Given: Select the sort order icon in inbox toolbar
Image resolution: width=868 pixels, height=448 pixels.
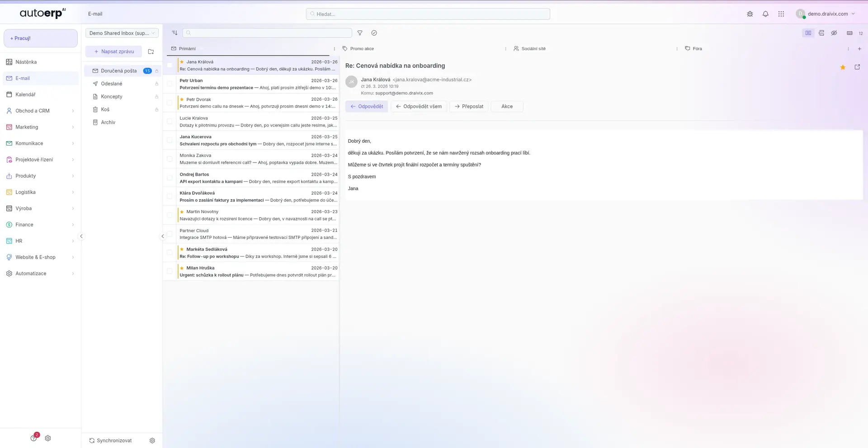Looking at the screenshot, I should (x=175, y=33).
